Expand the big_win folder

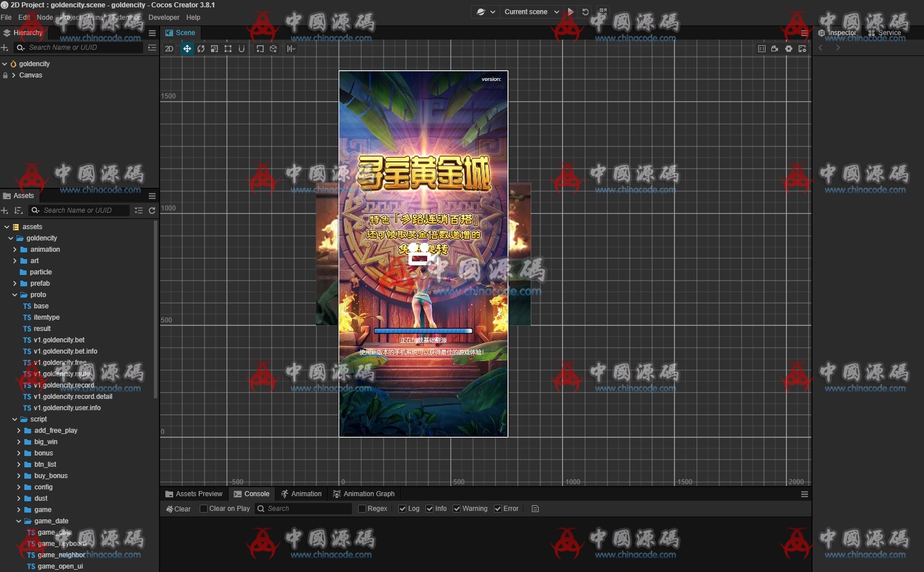tap(19, 442)
